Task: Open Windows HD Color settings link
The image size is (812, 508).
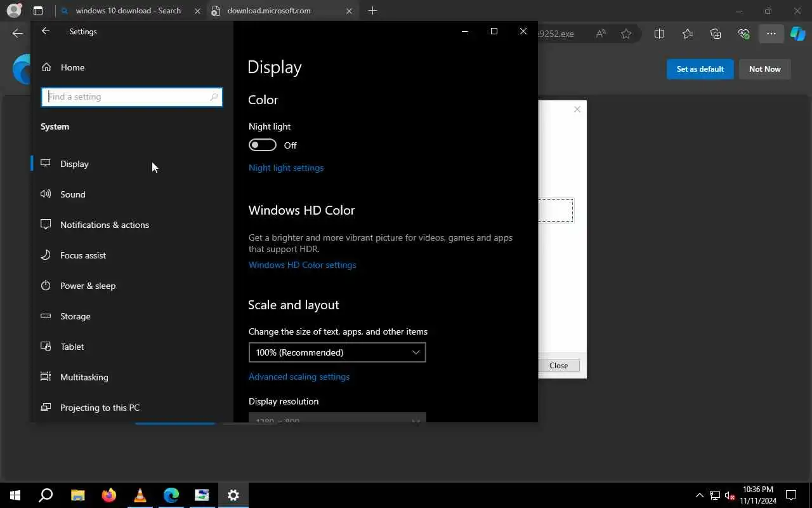Action: pos(302,265)
